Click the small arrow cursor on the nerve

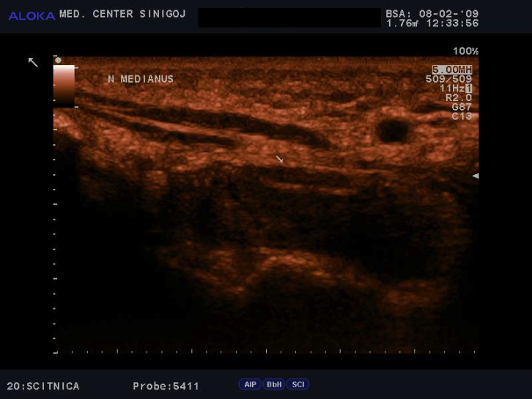point(280,159)
